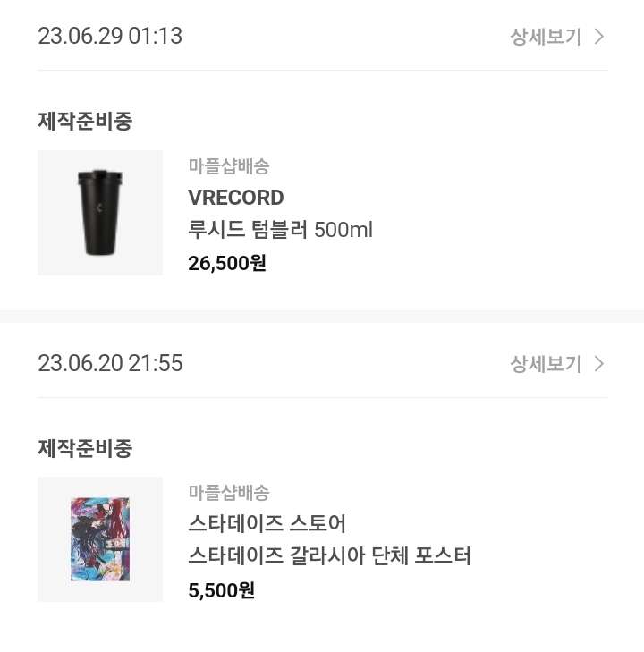Viewport: 644px width, 652px height.
Task: Select the 루시드 텀블러 500ml product title
Action: pyautogui.click(x=280, y=230)
